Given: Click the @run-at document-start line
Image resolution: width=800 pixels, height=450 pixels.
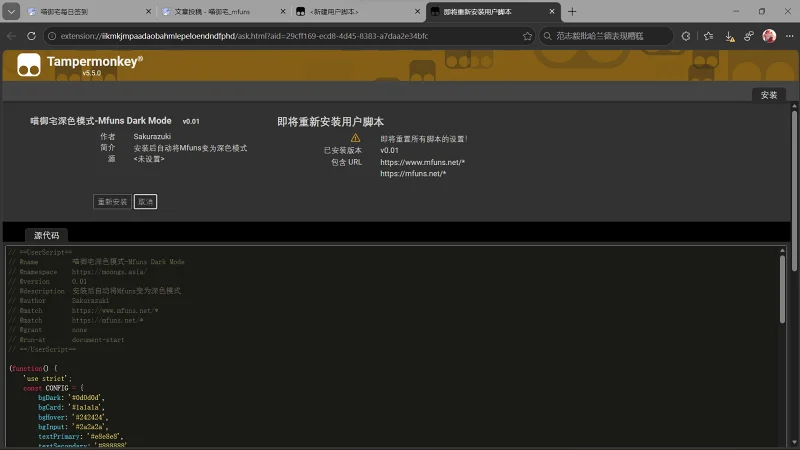Looking at the screenshot, I should tap(66, 340).
